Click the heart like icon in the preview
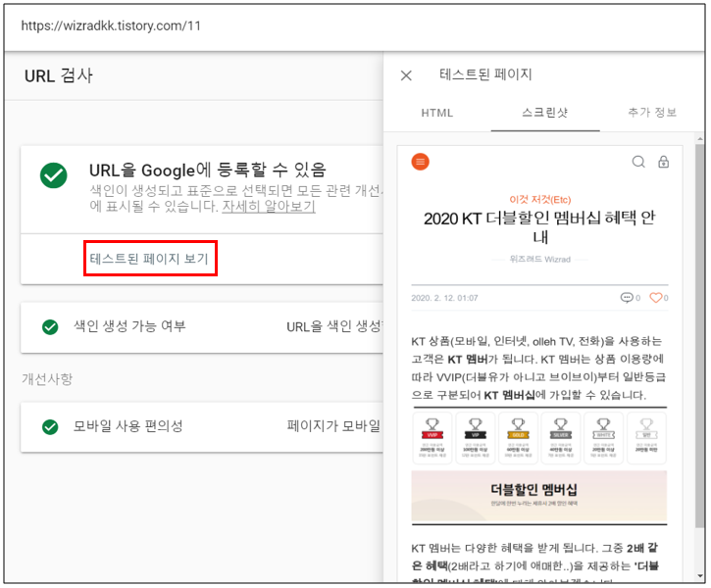The image size is (711, 588). [656, 298]
